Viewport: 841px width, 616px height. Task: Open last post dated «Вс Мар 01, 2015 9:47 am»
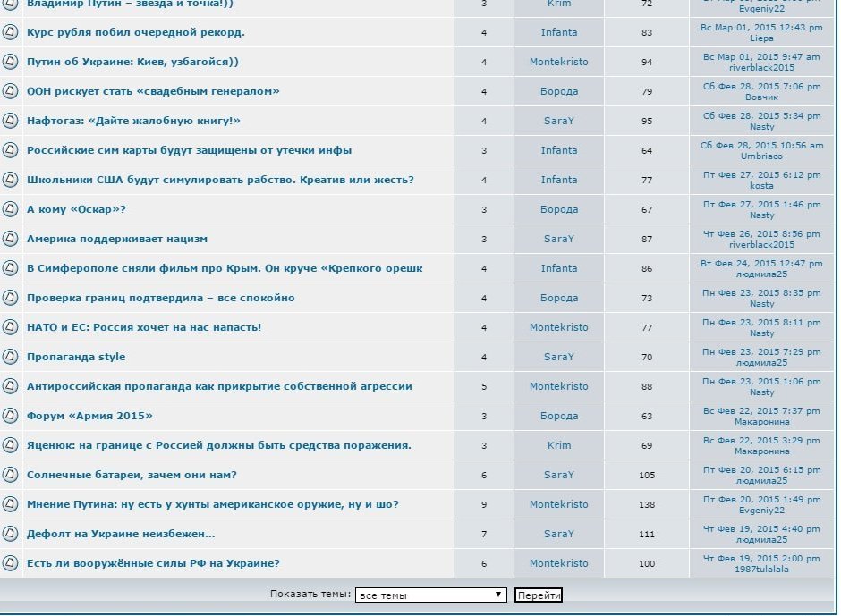coord(761,56)
